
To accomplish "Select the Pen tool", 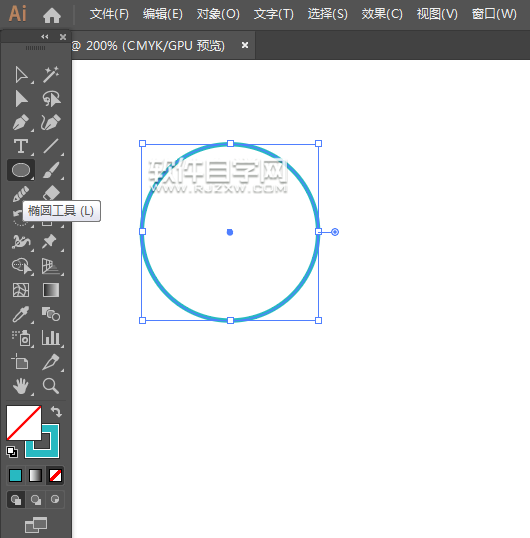I will point(21,122).
